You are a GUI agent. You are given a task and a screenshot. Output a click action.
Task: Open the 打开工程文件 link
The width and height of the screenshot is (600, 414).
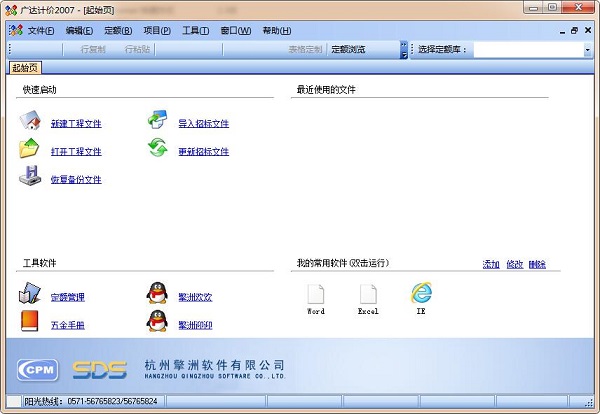point(76,152)
